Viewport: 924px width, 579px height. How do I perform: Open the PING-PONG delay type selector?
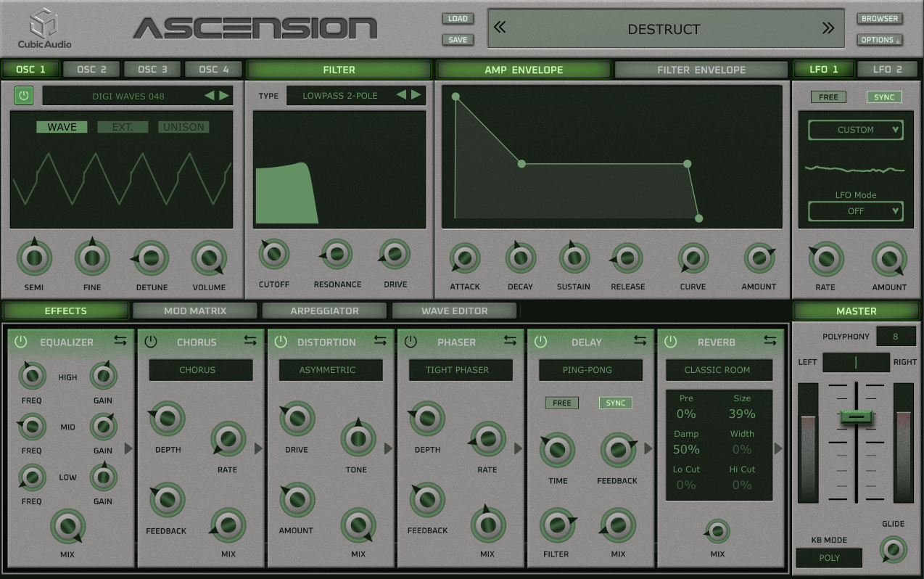point(590,370)
